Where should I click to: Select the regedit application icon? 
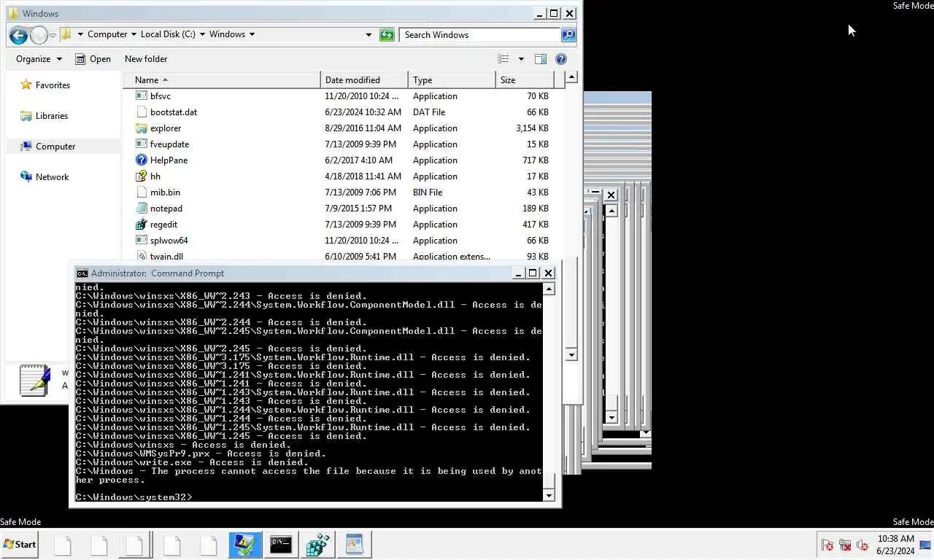point(142,224)
